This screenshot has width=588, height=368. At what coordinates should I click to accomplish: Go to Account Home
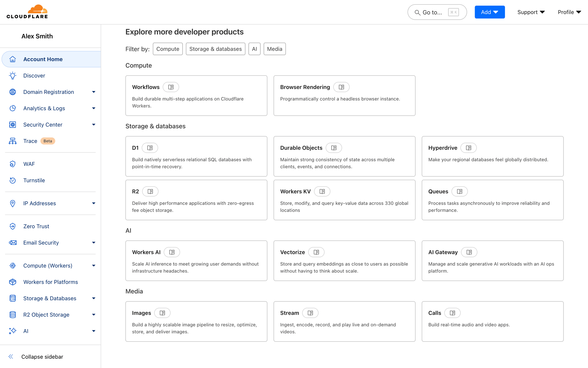(51, 59)
